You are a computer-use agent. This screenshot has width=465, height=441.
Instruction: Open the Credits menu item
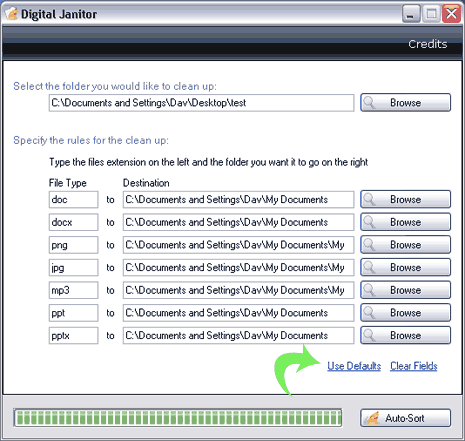(x=428, y=44)
